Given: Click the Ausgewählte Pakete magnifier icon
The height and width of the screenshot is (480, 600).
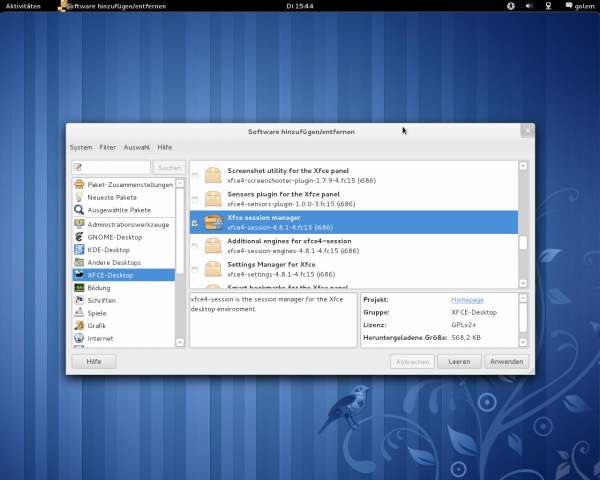Looking at the screenshot, I should [x=79, y=210].
